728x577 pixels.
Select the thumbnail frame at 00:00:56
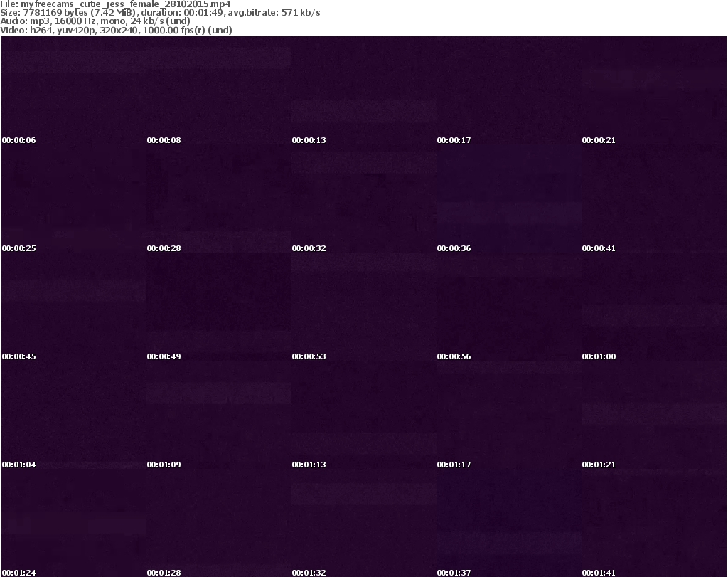[509, 307]
